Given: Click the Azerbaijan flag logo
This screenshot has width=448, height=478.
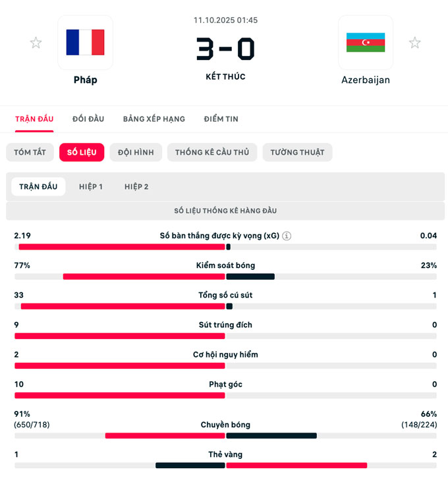Looking at the screenshot, I should pyautogui.click(x=366, y=42).
